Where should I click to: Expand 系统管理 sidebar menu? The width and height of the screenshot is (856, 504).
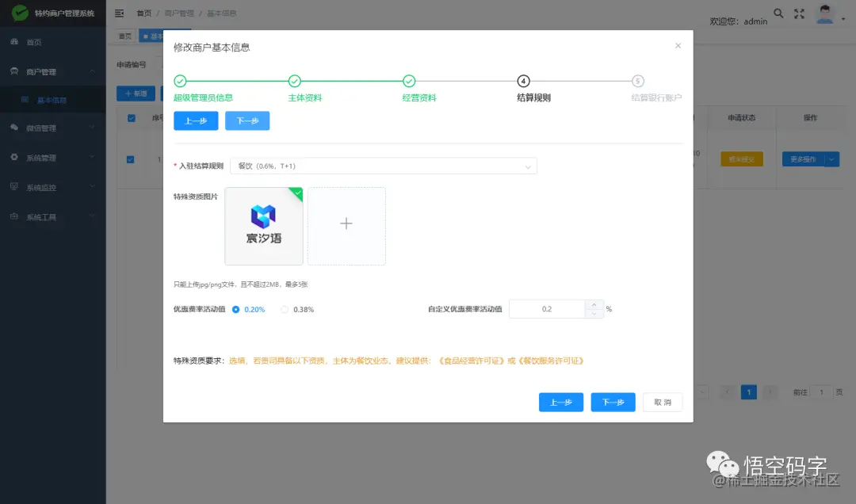pyautogui.click(x=53, y=158)
